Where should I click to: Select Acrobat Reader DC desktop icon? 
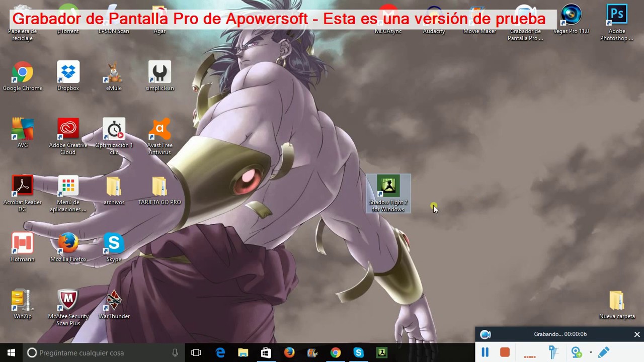click(23, 194)
